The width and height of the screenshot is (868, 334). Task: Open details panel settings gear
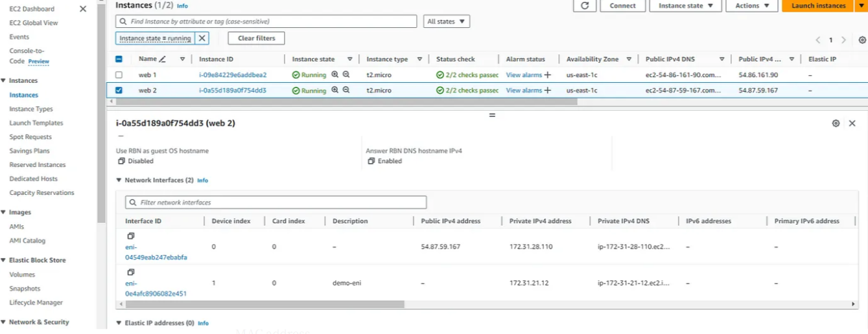click(836, 123)
